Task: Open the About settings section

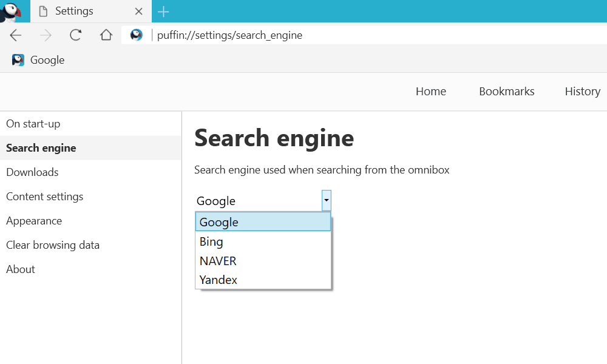Action: (20, 269)
